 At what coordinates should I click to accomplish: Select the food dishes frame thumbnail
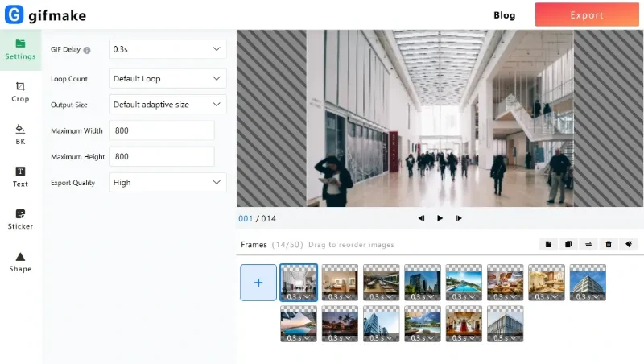tap(506, 283)
